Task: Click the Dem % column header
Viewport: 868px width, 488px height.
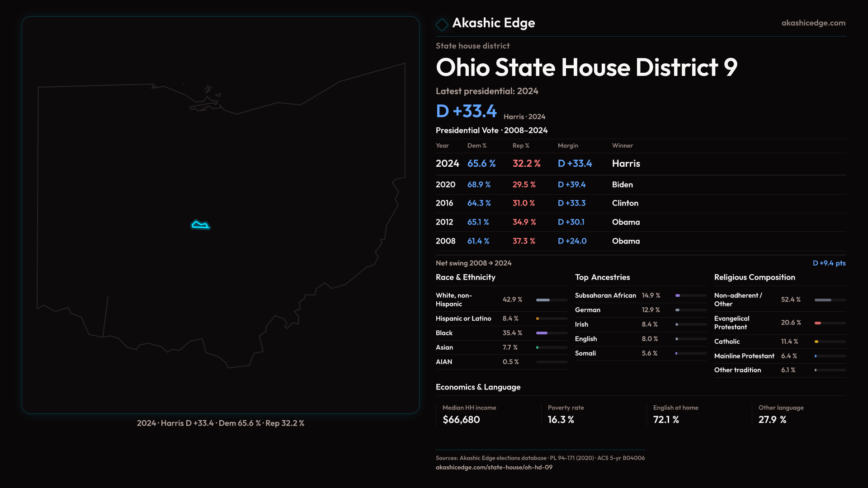Action: pos(476,145)
